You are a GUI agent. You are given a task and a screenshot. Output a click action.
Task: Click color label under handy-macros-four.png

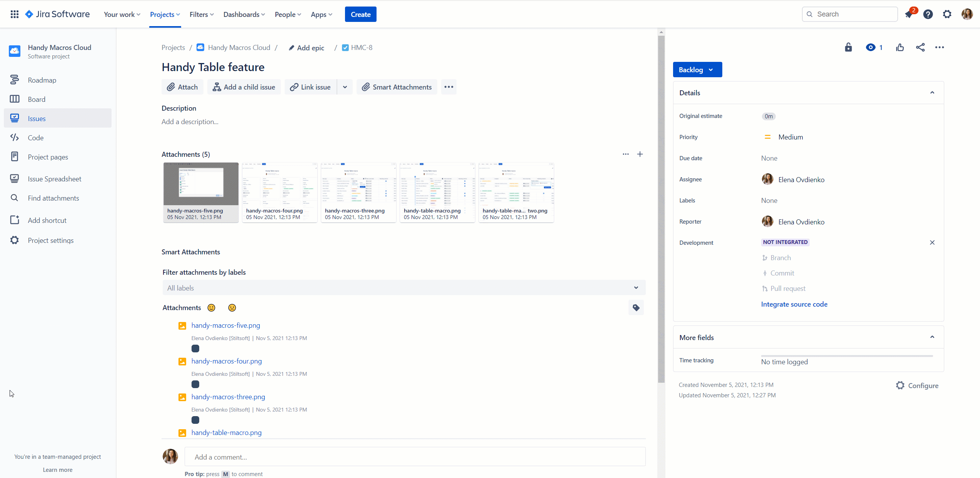tap(195, 384)
